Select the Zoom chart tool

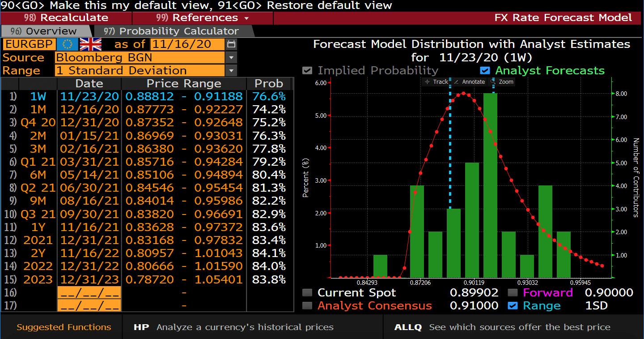pos(502,82)
